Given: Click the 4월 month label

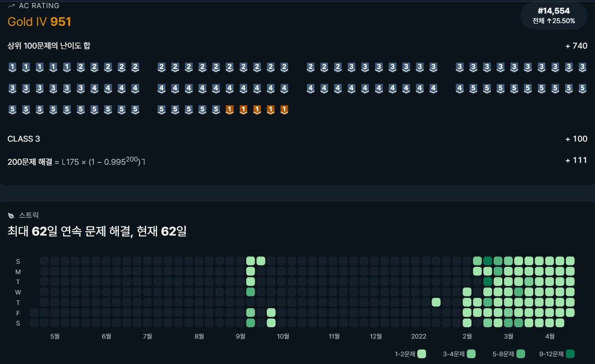Looking at the screenshot, I should 550,336.
